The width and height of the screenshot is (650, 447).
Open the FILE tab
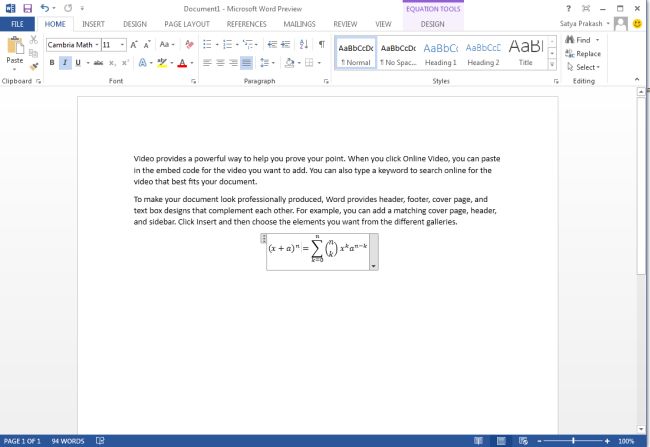pos(17,24)
